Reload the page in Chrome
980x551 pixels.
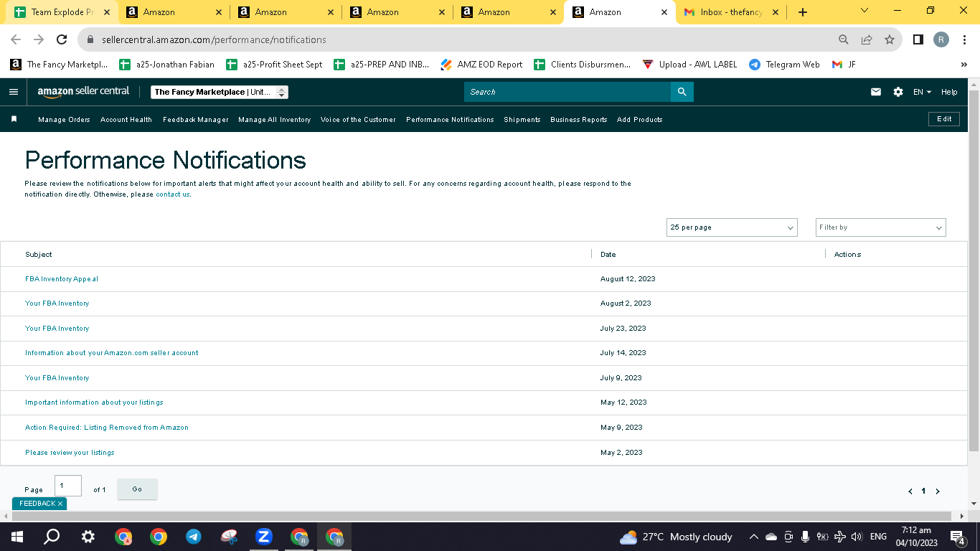click(x=62, y=40)
